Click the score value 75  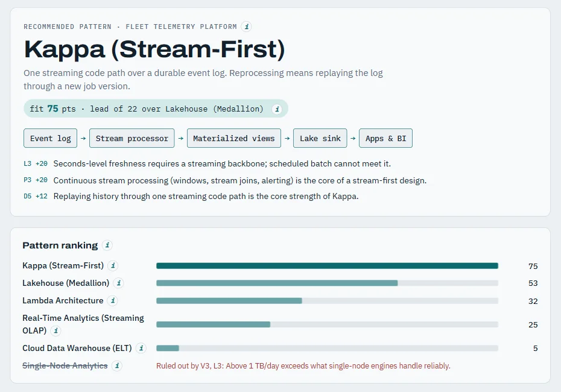(x=533, y=266)
